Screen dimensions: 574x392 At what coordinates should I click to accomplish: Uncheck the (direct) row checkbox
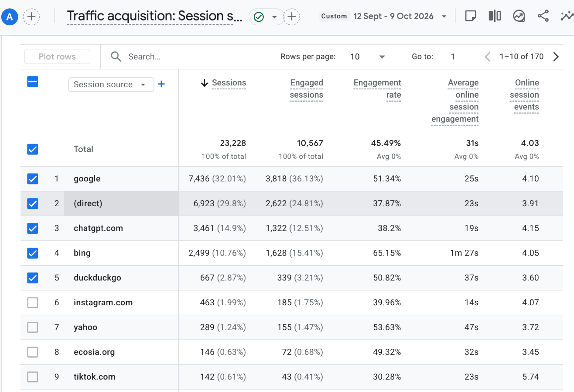tap(33, 204)
